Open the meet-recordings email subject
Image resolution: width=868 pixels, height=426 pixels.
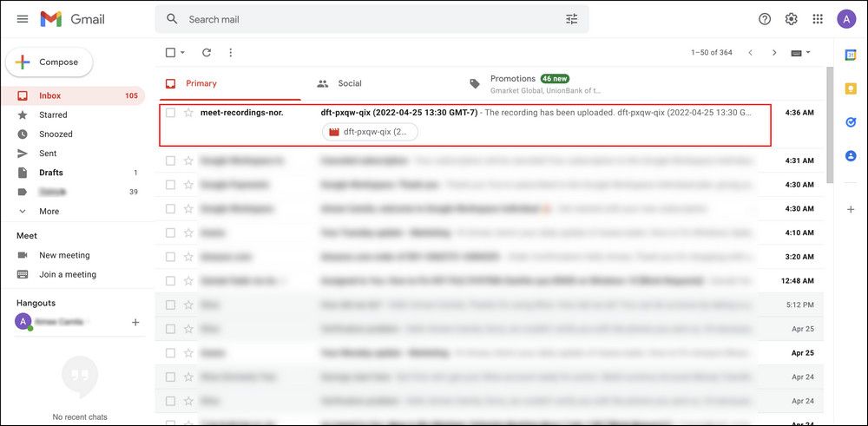point(399,113)
